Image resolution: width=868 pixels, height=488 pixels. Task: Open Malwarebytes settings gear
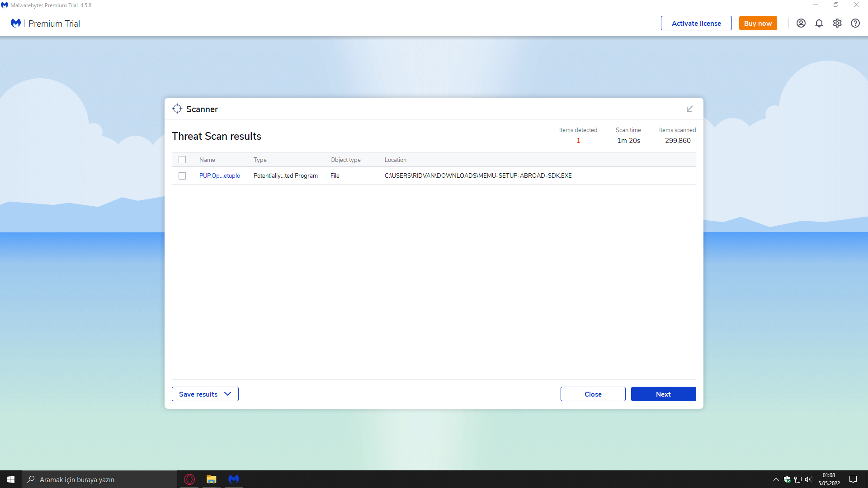click(837, 23)
